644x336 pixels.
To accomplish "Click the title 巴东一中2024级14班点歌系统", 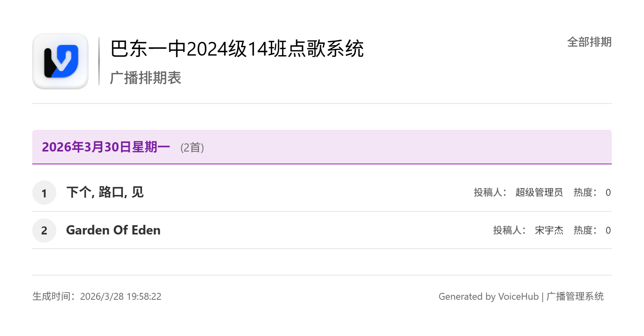I will (237, 49).
